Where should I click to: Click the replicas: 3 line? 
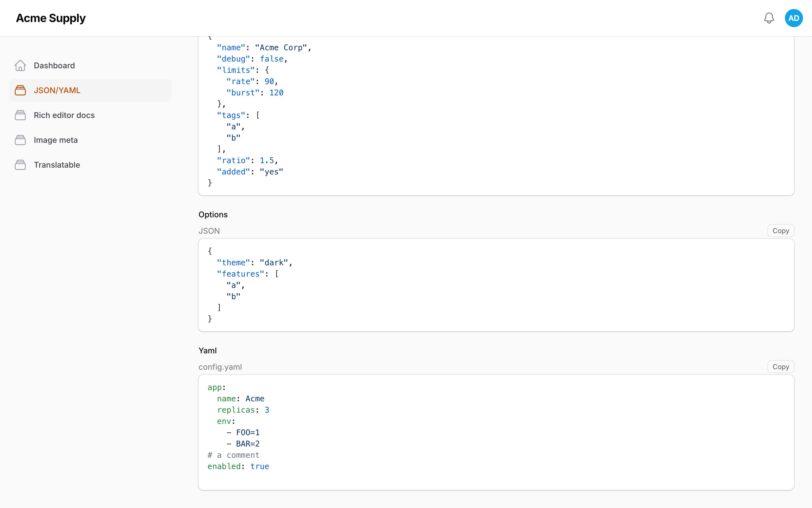pyautogui.click(x=243, y=410)
